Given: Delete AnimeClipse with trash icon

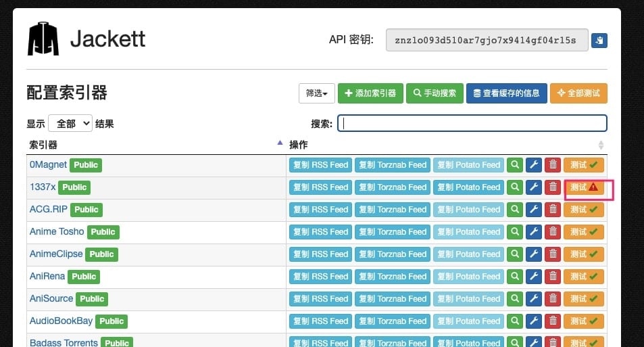Looking at the screenshot, I should (x=553, y=254).
